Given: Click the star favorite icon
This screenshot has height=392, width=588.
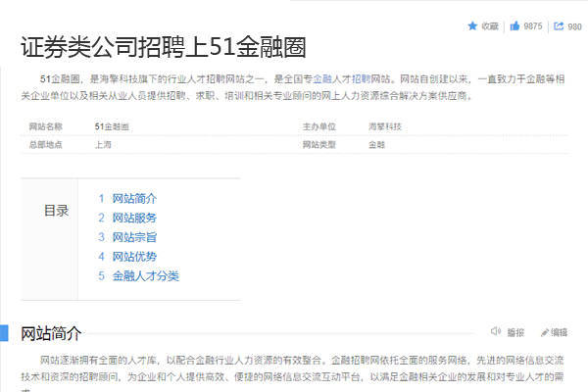Looking at the screenshot, I should (x=472, y=25).
